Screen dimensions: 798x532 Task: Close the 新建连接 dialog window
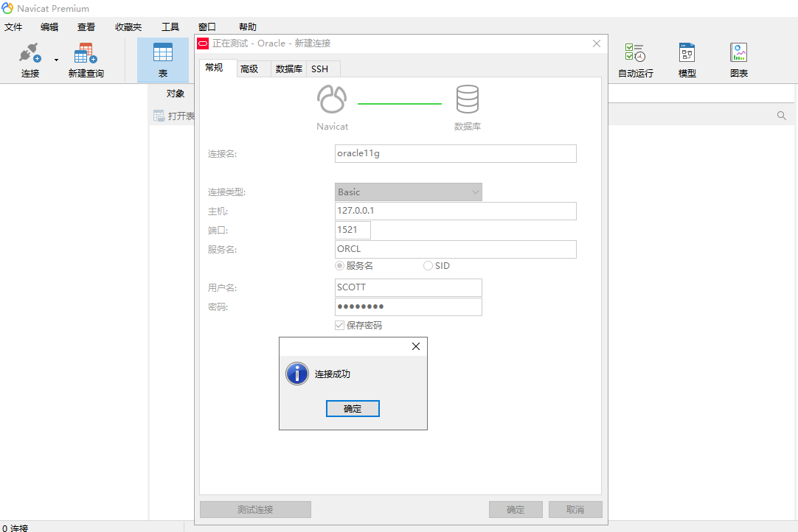point(597,43)
